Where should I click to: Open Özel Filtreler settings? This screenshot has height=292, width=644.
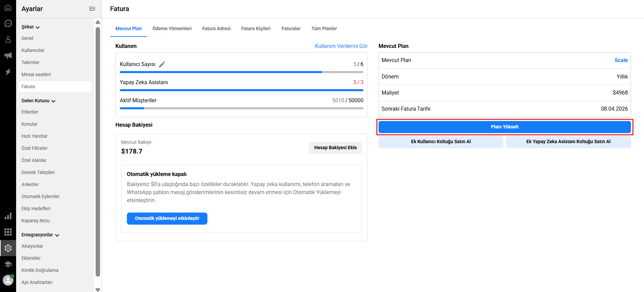pyautogui.click(x=55, y=148)
